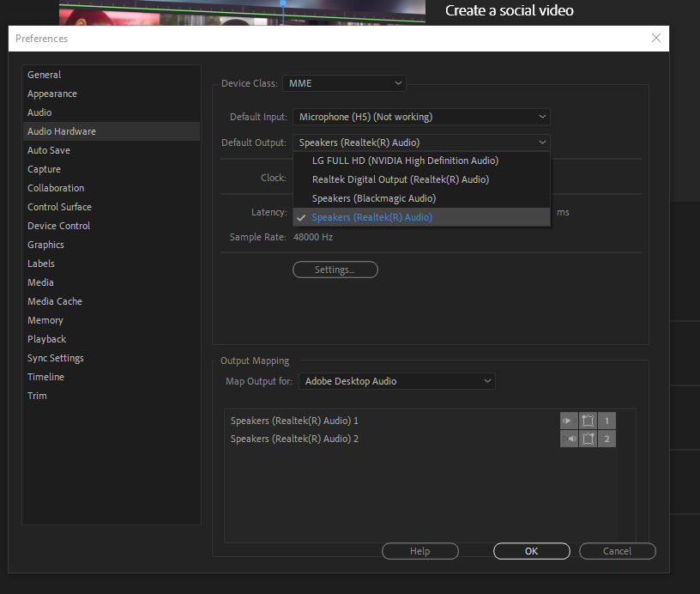Click the Cancel button
This screenshot has width=700, height=594.
coord(617,551)
